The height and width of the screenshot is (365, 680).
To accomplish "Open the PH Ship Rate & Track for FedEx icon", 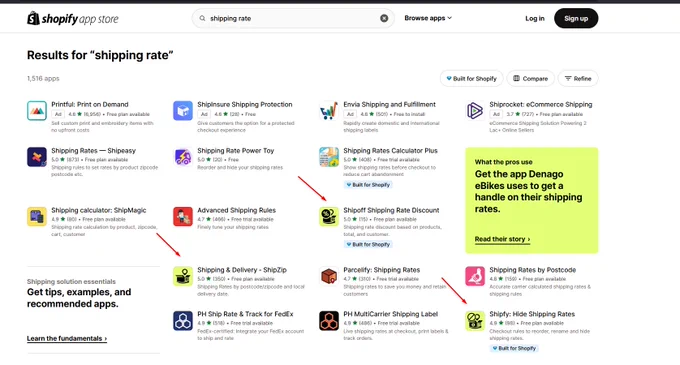I will [x=183, y=320].
